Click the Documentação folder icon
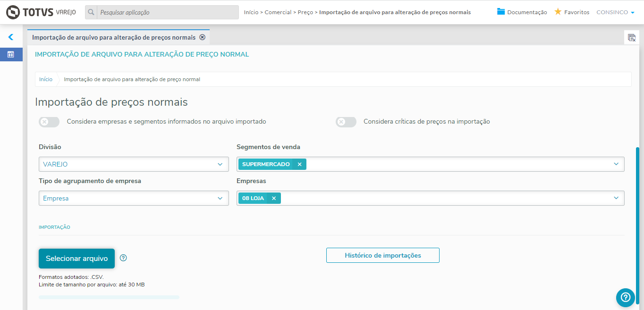 tap(501, 12)
